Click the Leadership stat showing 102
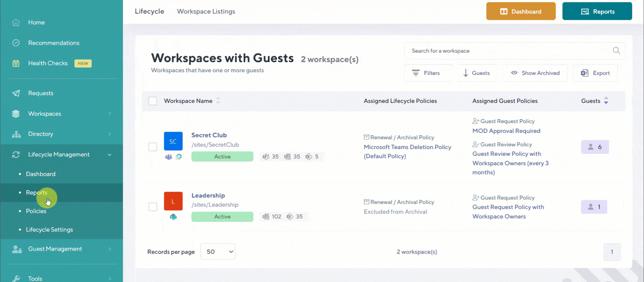644x282 pixels. tap(272, 217)
